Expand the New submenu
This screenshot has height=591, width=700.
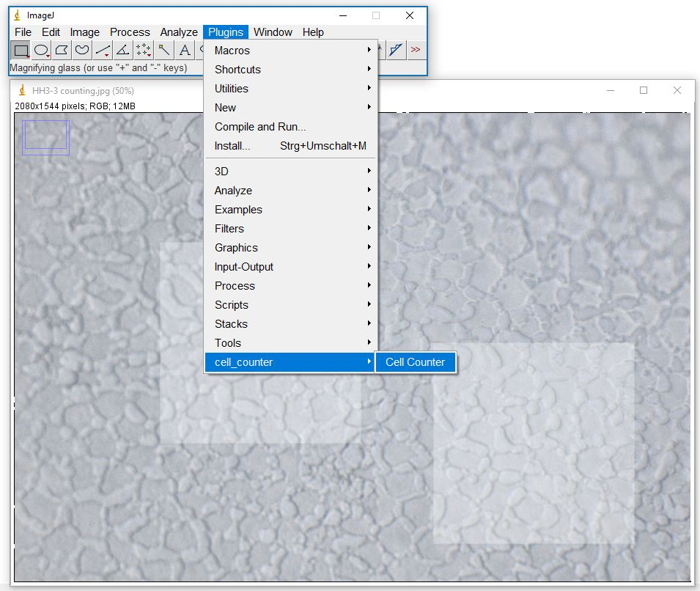click(x=290, y=108)
